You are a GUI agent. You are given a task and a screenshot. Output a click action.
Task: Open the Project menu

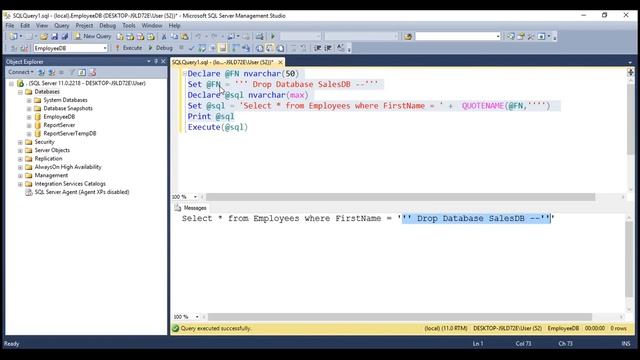coord(84,25)
